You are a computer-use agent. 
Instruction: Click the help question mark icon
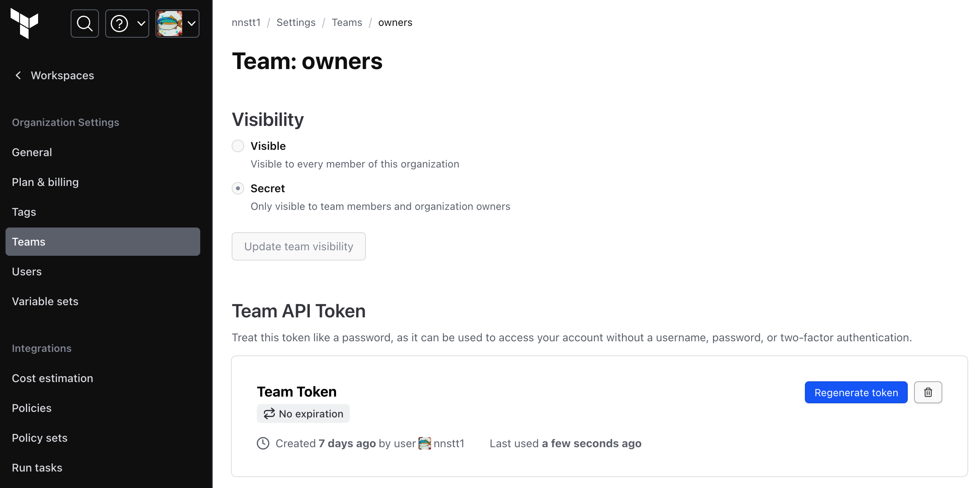[119, 24]
